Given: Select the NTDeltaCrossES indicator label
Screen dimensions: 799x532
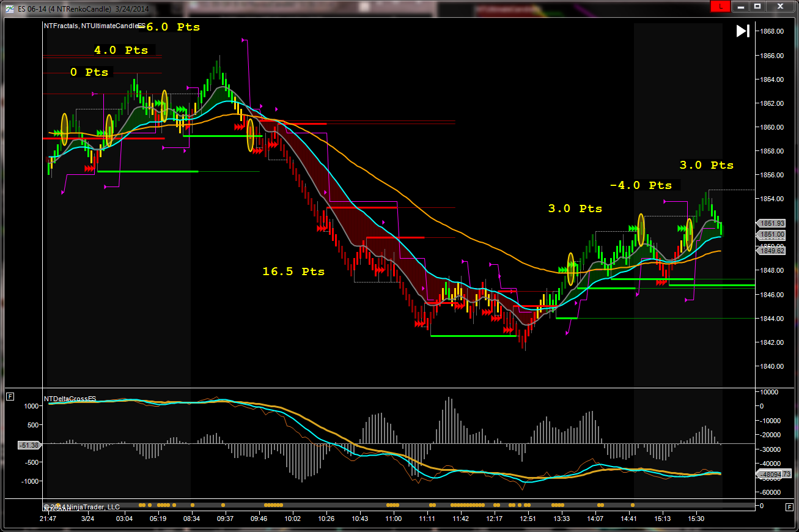Looking at the screenshot, I should tap(70, 399).
